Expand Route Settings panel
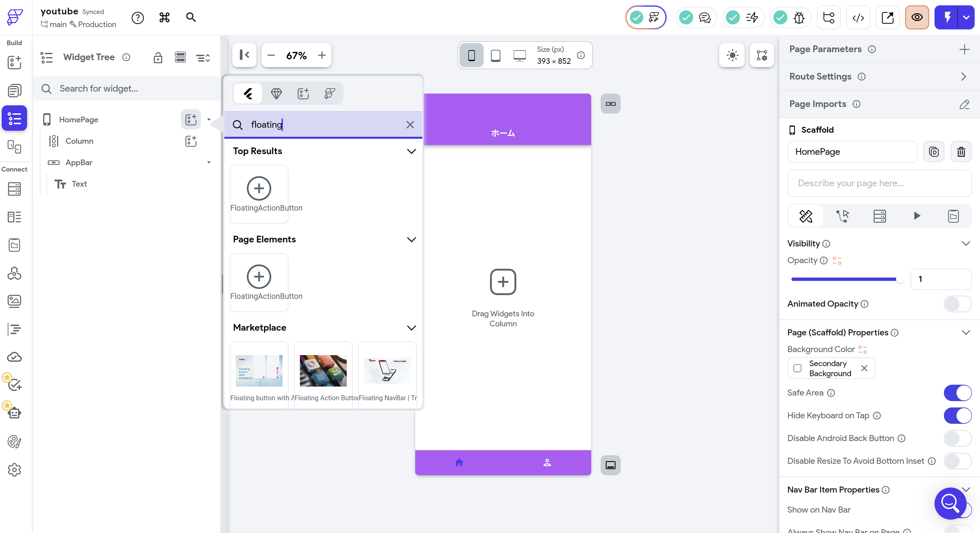The height and width of the screenshot is (533, 980). pos(964,77)
